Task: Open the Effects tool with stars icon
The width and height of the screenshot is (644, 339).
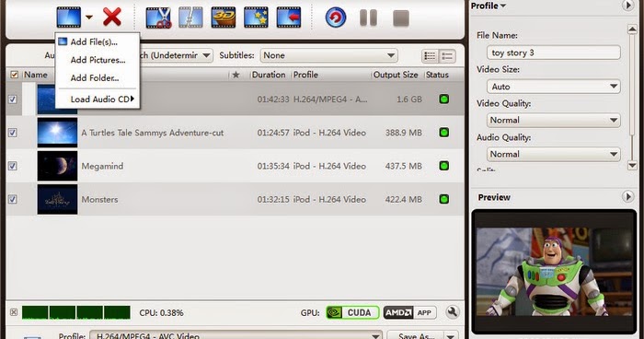Action: click(x=256, y=18)
